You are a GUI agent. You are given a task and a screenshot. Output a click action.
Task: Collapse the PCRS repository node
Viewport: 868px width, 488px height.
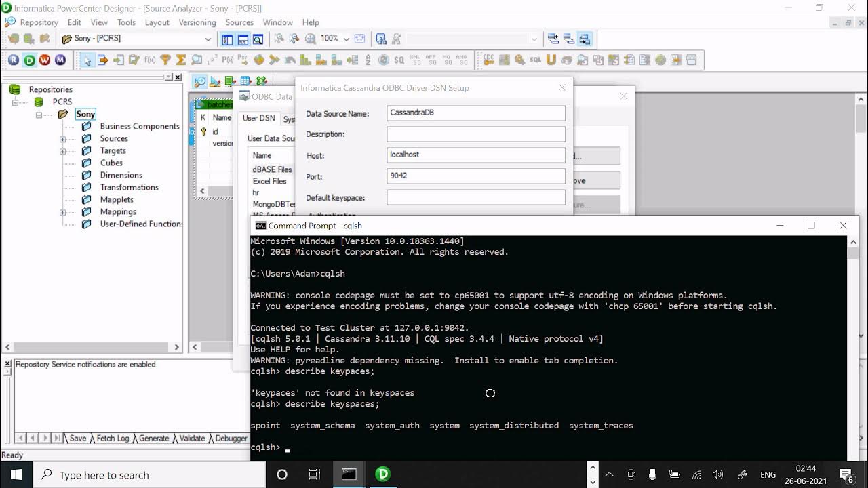[15, 102]
